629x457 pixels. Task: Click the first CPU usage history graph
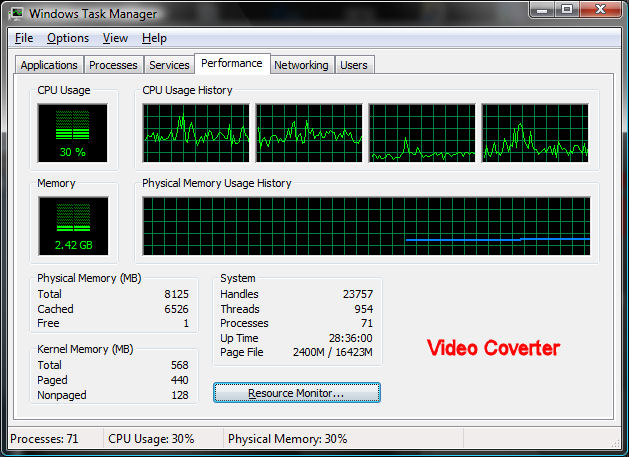(196, 133)
